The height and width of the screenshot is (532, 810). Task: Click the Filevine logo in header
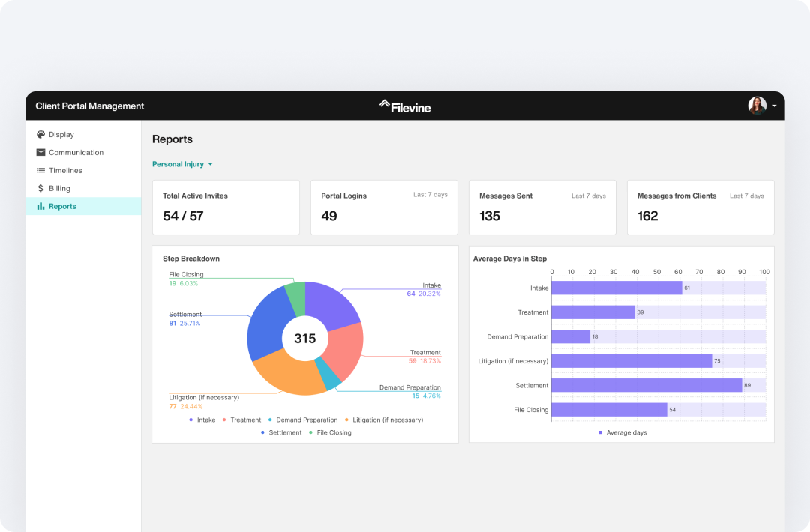pos(405,106)
